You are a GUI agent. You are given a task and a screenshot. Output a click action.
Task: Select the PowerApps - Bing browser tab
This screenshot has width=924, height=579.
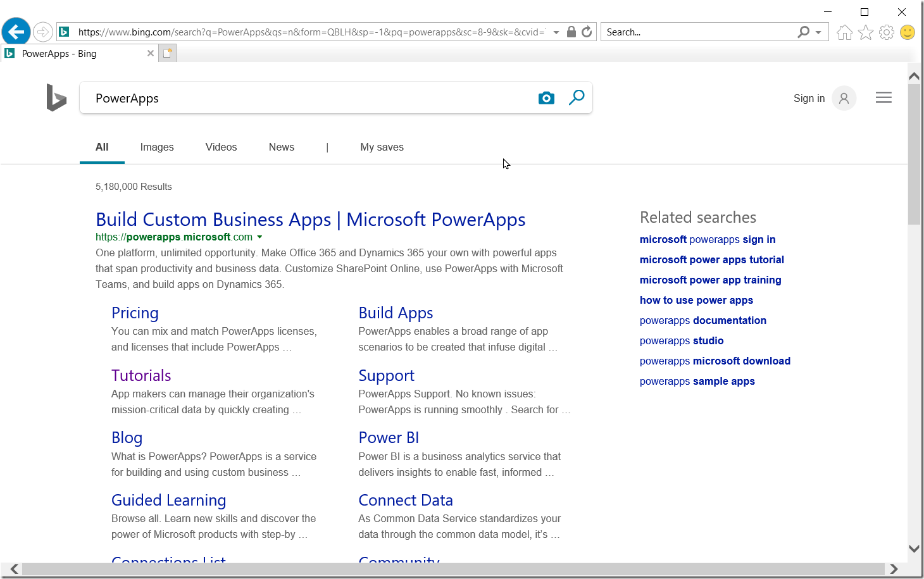79,54
